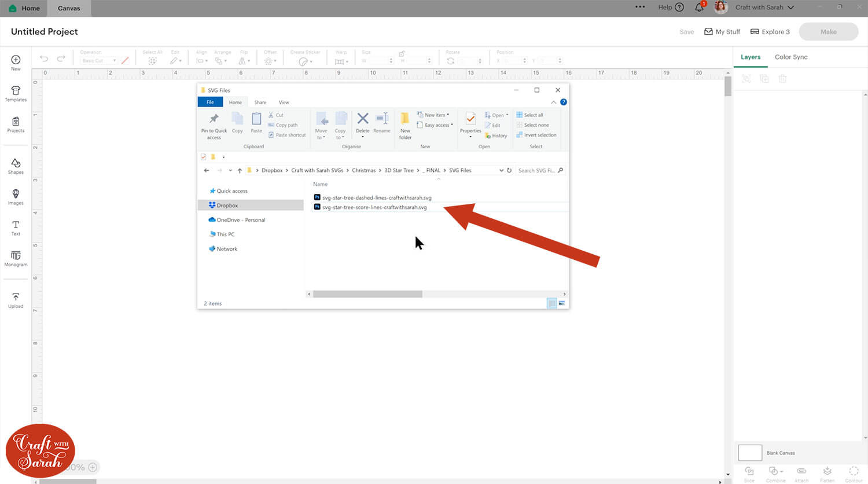Click the My Stuff link

[722, 32]
